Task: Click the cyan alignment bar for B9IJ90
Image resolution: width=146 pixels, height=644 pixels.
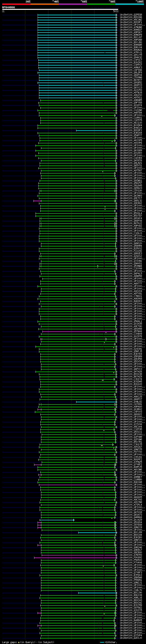Action: pos(98,593)
